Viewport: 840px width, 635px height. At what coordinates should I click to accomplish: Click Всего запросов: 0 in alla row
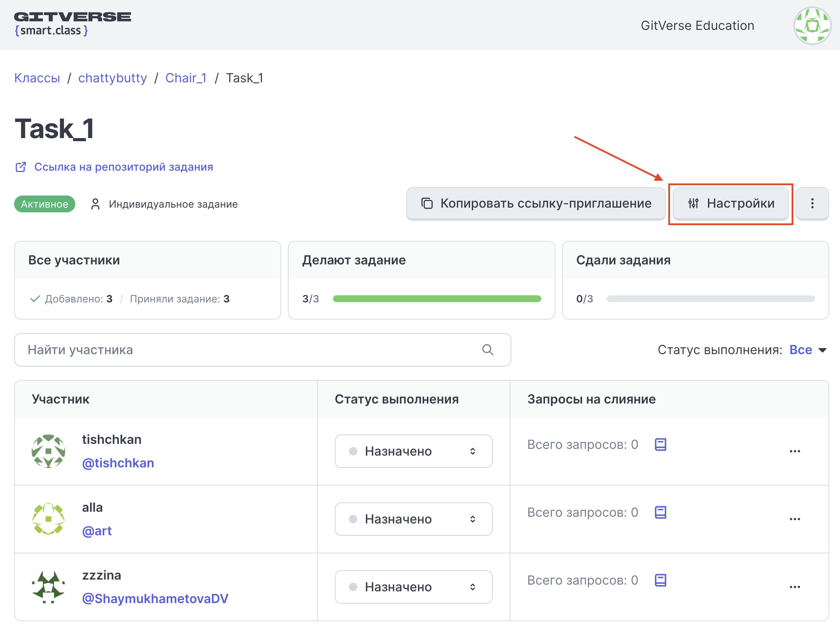[583, 512]
